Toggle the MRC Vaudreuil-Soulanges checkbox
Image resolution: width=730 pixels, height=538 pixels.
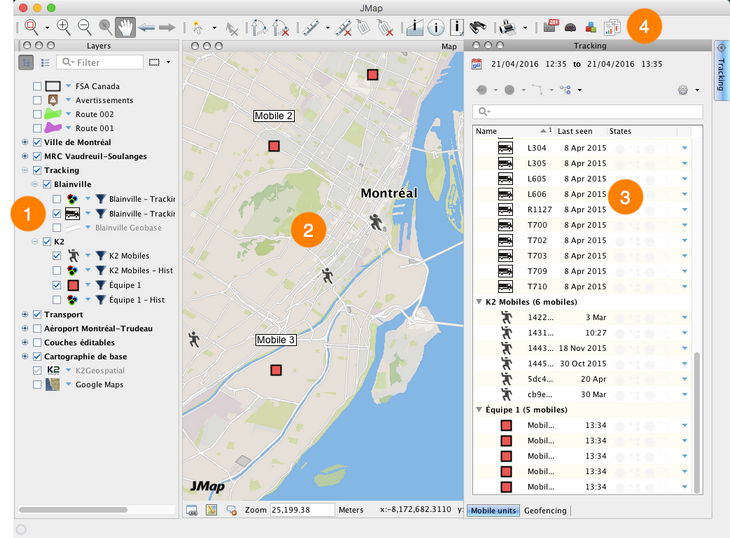pyautogui.click(x=37, y=156)
